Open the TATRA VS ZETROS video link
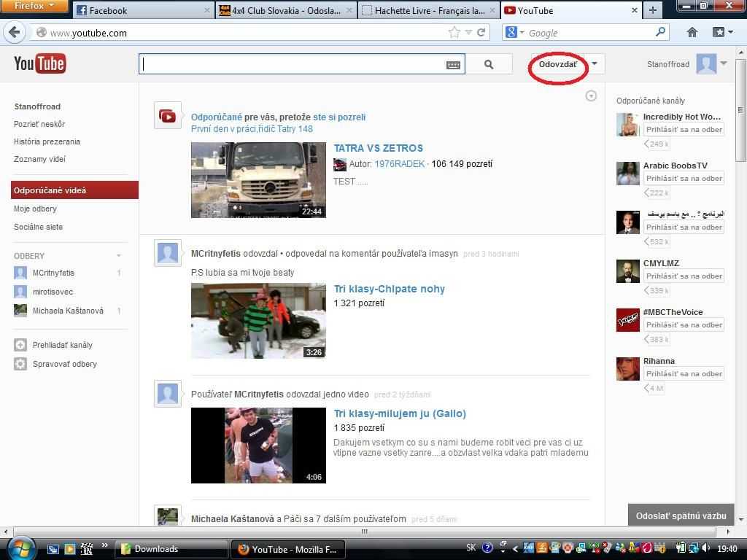747x560 pixels. pyautogui.click(x=379, y=148)
